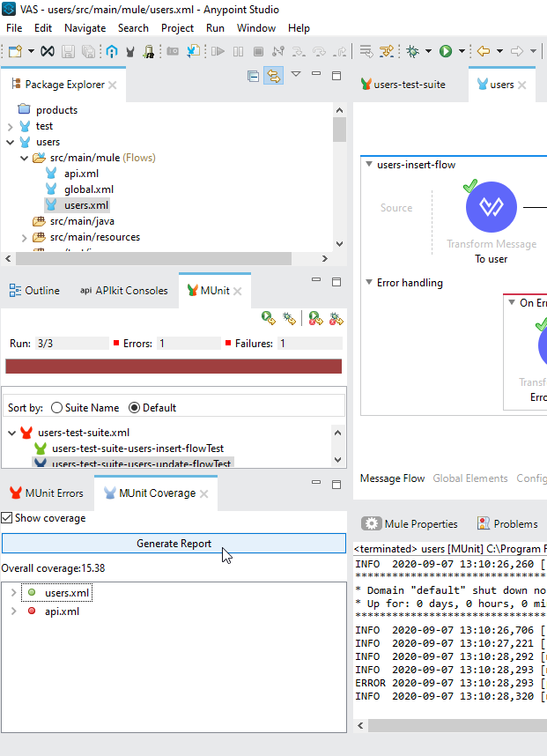The width and height of the screenshot is (547, 756).
Task: Click the Problems view icon
Action: click(x=484, y=523)
